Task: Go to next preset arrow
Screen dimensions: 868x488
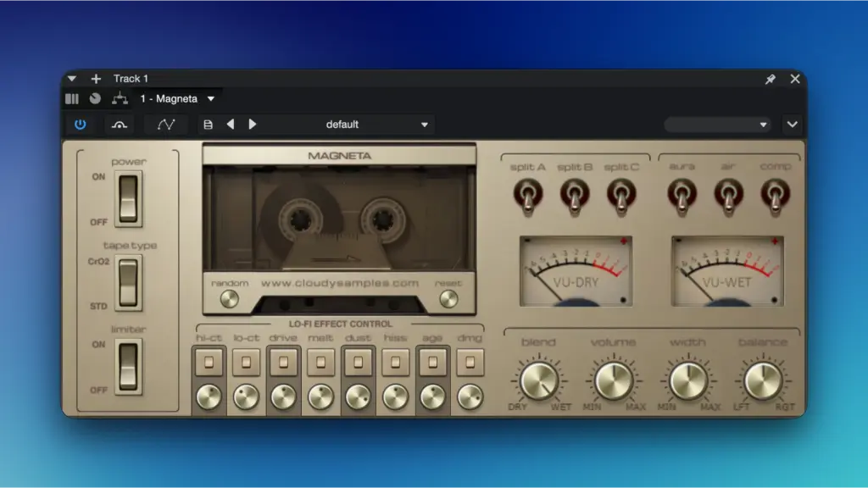Action: (x=253, y=124)
